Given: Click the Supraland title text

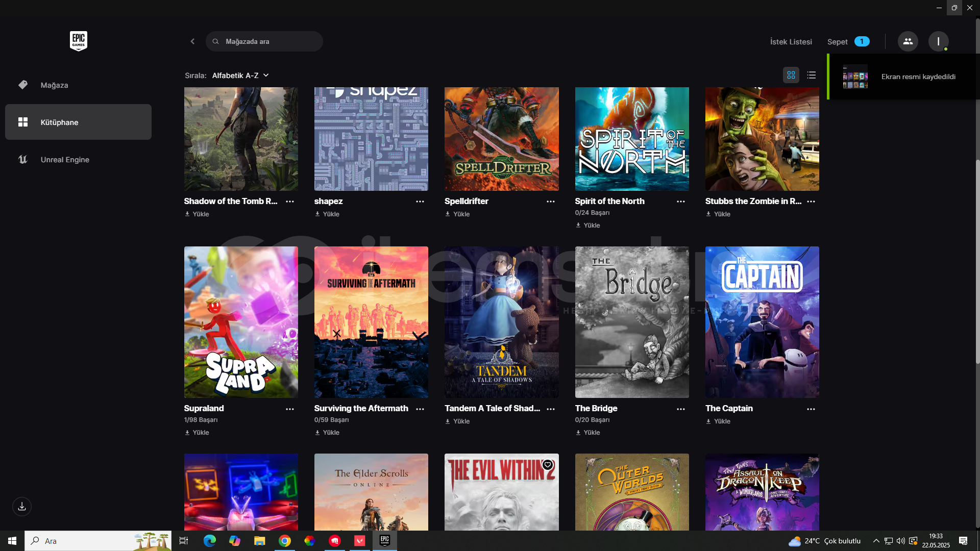Looking at the screenshot, I should click(x=204, y=409).
